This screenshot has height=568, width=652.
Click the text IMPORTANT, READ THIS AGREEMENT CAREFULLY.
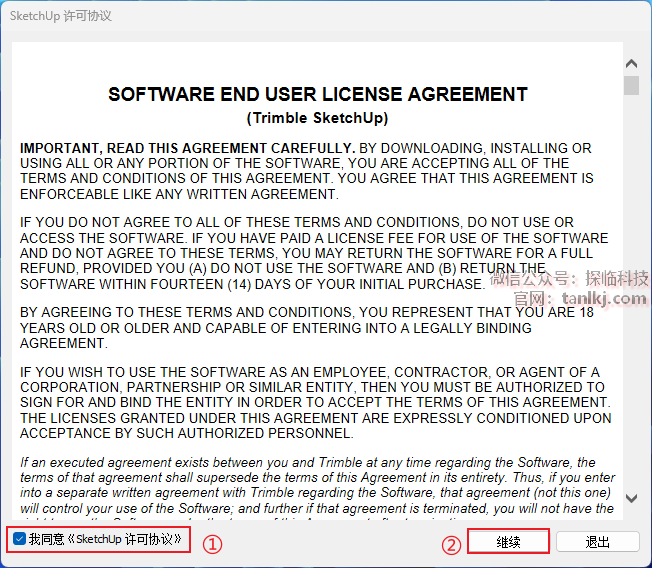[x=188, y=148]
